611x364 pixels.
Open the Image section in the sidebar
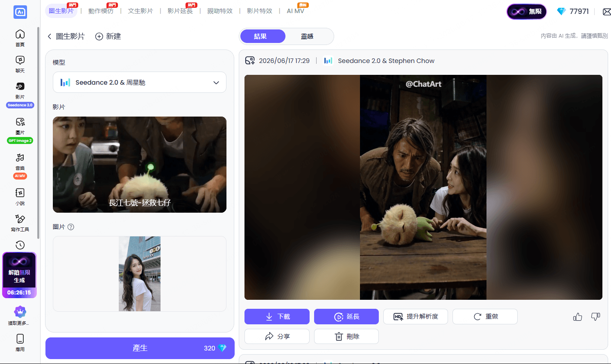(x=20, y=126)
